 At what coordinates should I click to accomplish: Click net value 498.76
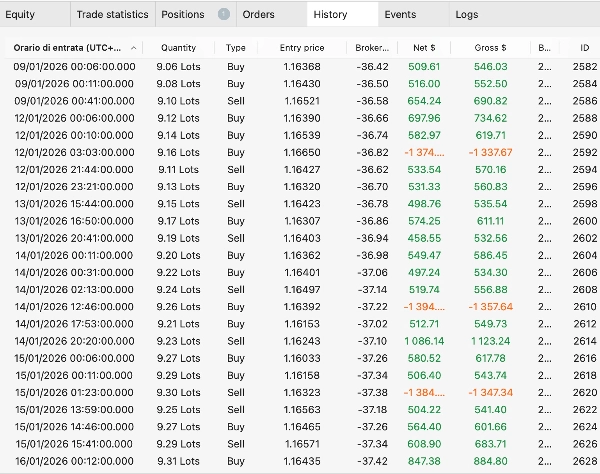click(x=424, y=204)
